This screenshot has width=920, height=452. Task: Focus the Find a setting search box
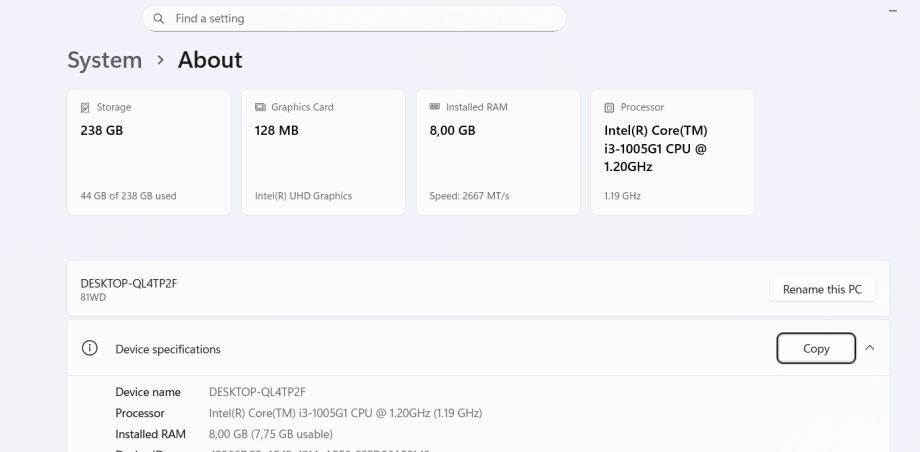360,18
